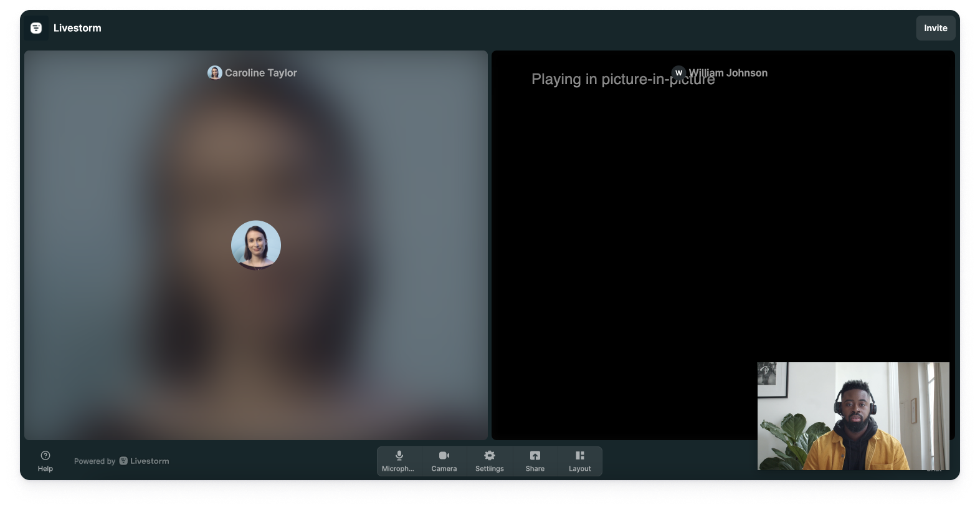Select the Caroline Taylor name label
The image size is (980, 510).
(x=261, y=73)
